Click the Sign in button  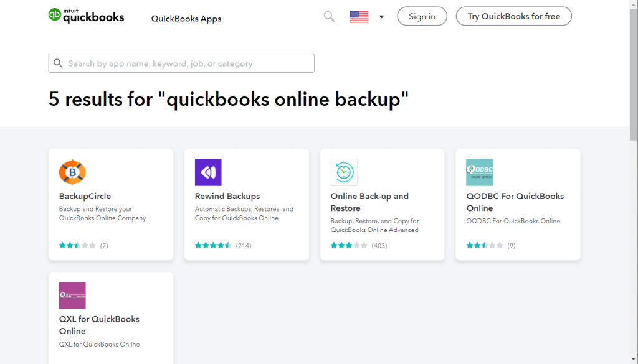coord(422,16)
